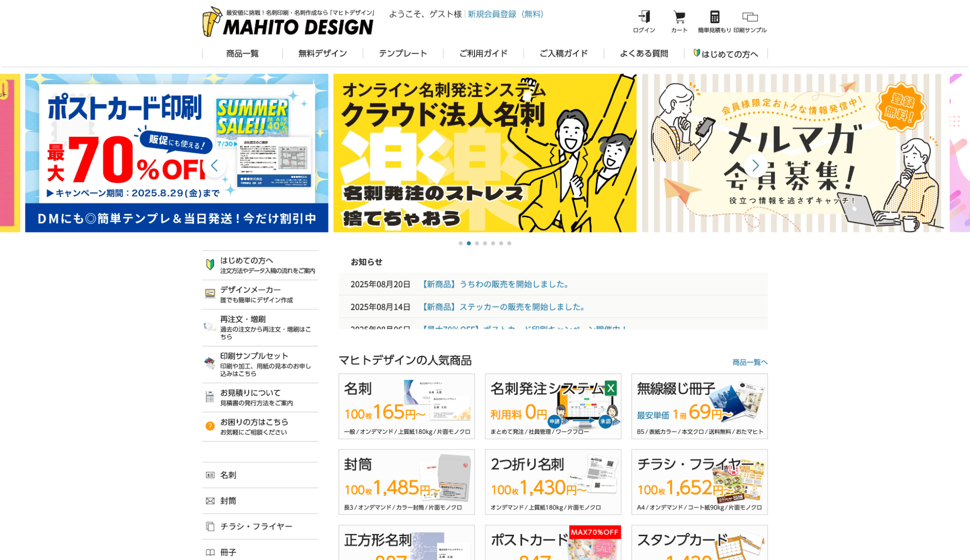Viewport: 970px width, 560px height.
Task: Open the ポストカード印刷 70% OFF banner
Action: [177, 153]
